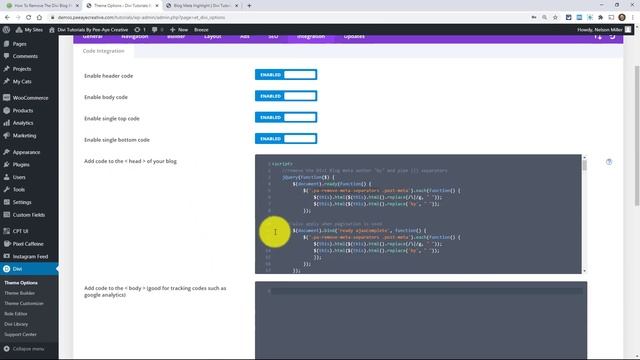
Task: Toggle the Enable body code switch
Action: click(x=286, y=96)
